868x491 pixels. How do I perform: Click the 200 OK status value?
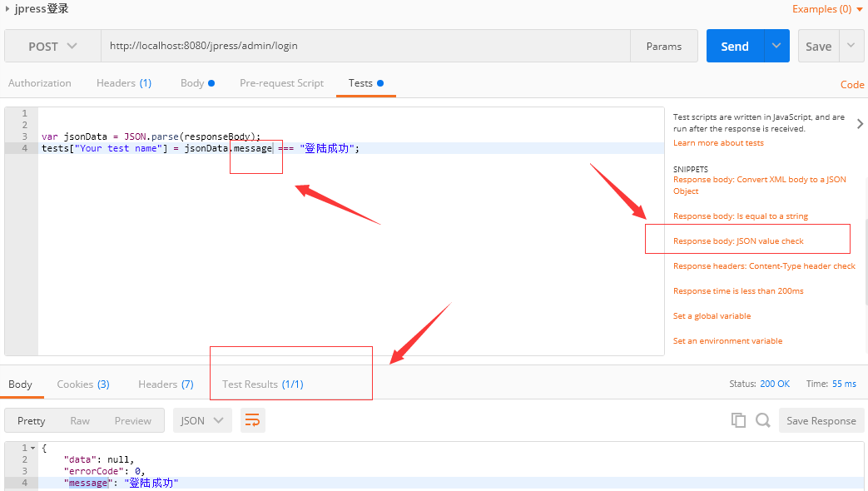(775, 384)
